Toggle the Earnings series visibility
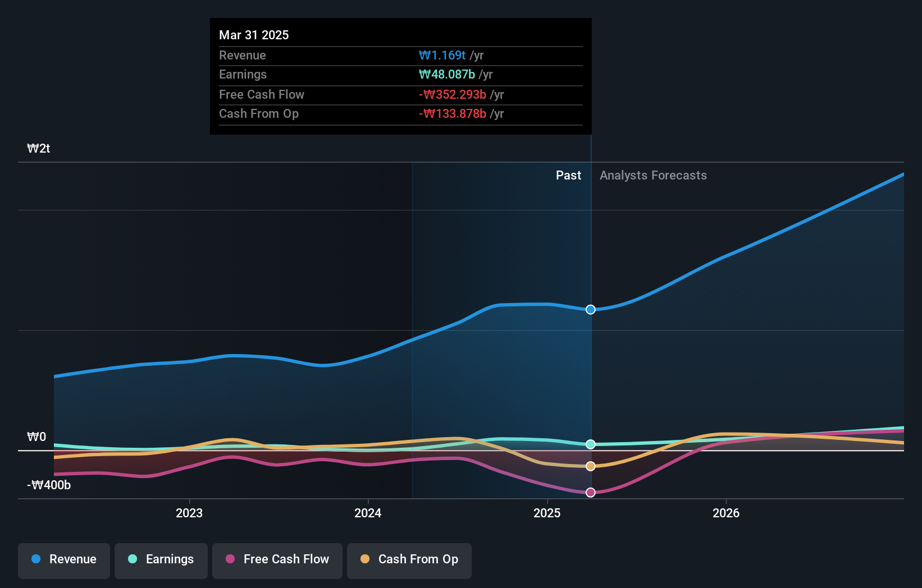Screen dimensions: 922x588 tap(161, 559)
